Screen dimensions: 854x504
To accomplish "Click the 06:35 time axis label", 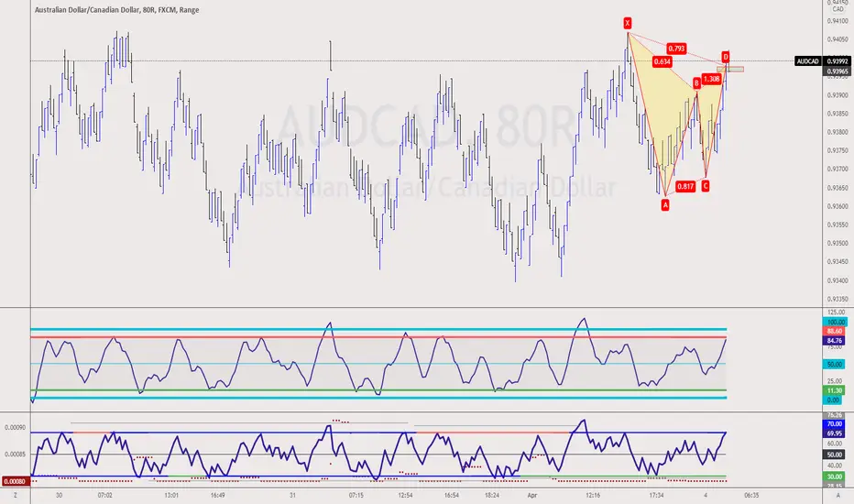I will click(x=751, y=495).
